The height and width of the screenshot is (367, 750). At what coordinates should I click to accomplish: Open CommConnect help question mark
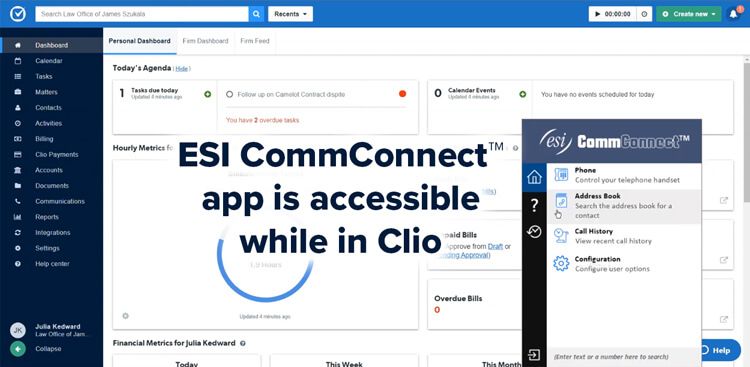point(534,206)
